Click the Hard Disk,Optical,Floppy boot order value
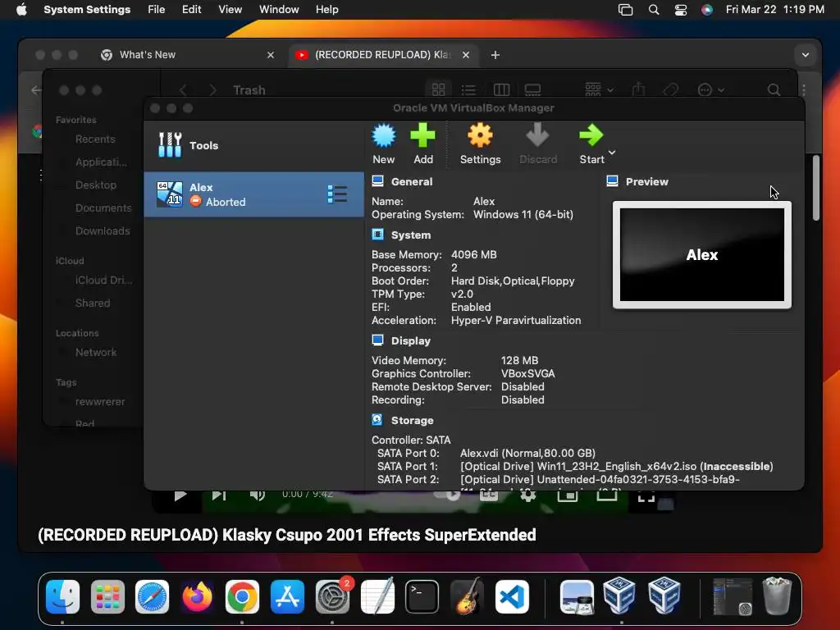 click(513, 281)
